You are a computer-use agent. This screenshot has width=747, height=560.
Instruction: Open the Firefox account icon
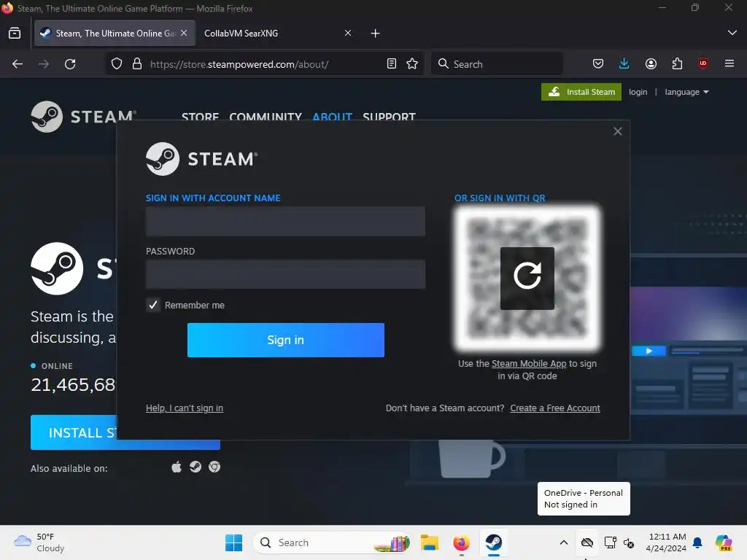point(651,64)
